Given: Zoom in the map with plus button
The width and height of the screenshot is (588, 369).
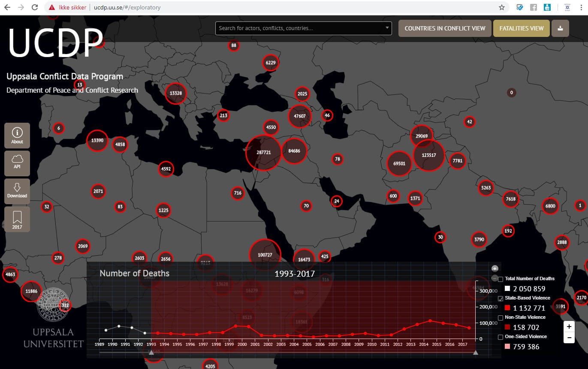Looking at the screenshot, I should pyautogui.click(x=569, y=327).
